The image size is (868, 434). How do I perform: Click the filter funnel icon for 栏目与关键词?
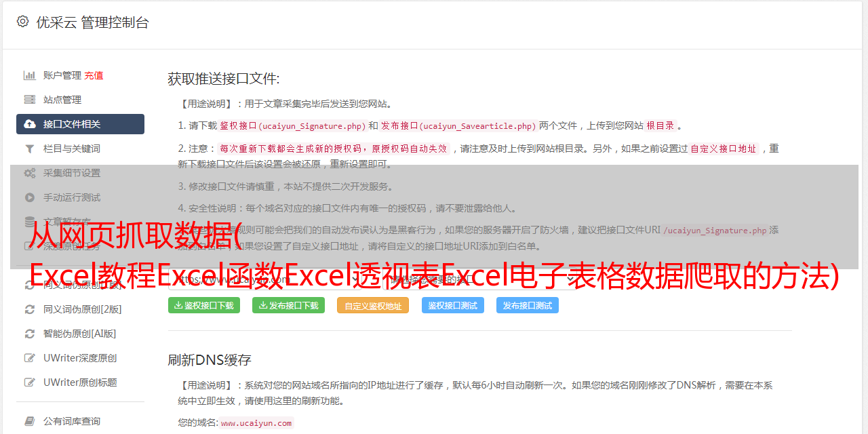(x=30, y=149)
